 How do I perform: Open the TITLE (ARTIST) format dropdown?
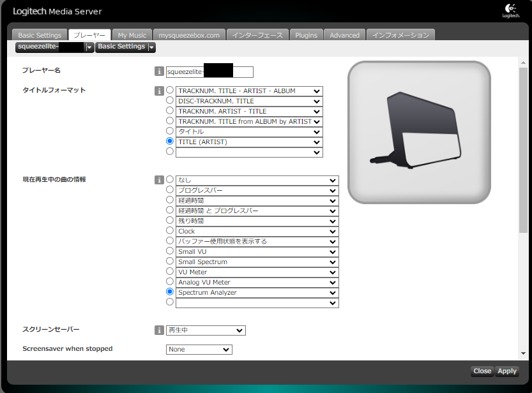point(249,142)
